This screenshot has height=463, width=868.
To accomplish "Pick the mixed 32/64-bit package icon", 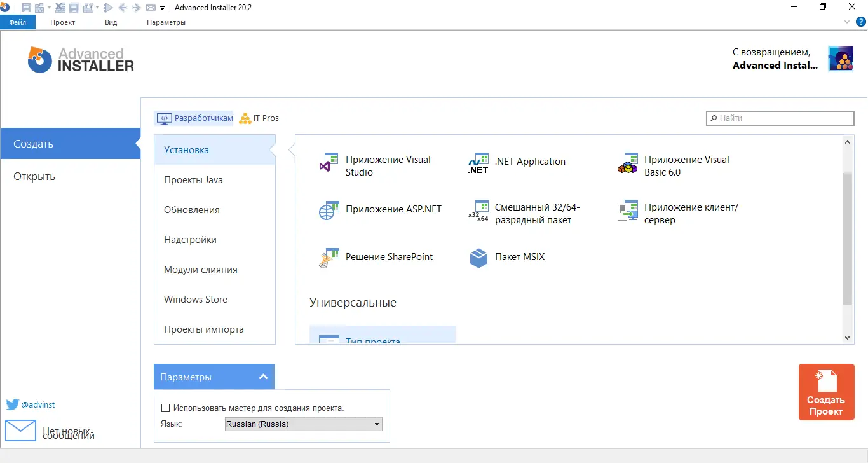I will tap(478, 212).
